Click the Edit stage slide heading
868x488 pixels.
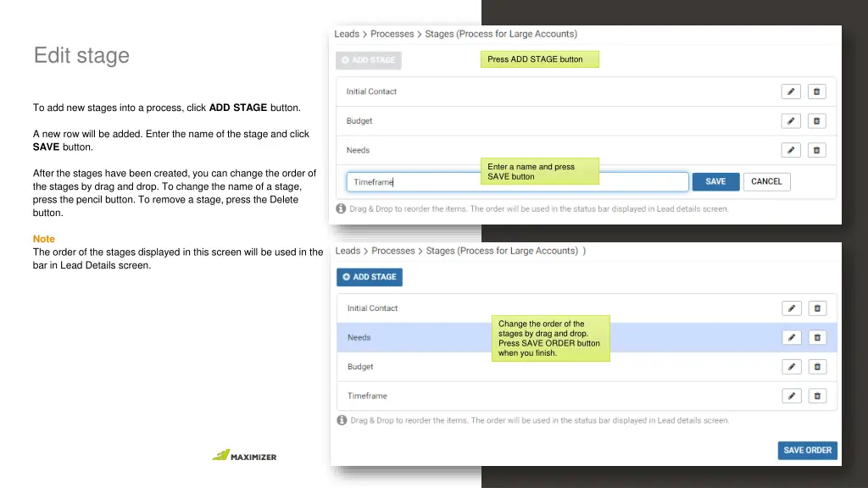81,55
